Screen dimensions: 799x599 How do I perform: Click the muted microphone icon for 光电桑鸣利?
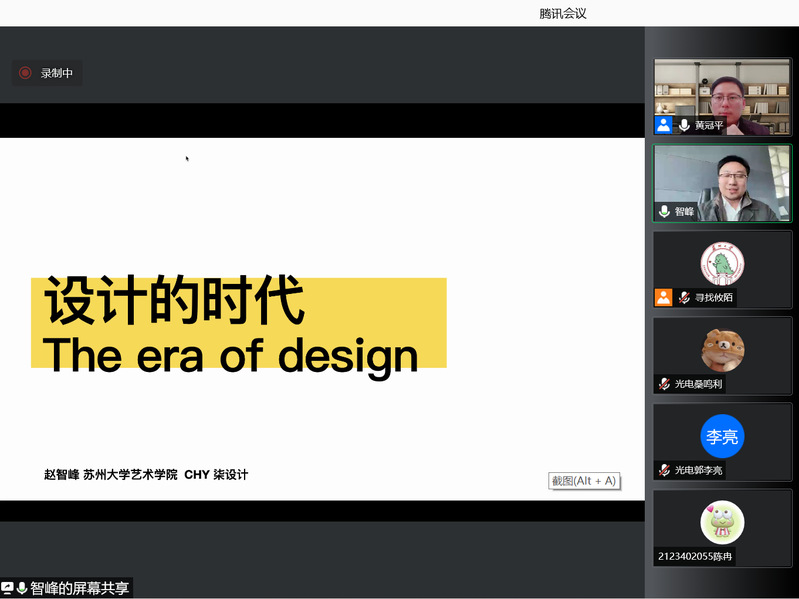point(664,384)
